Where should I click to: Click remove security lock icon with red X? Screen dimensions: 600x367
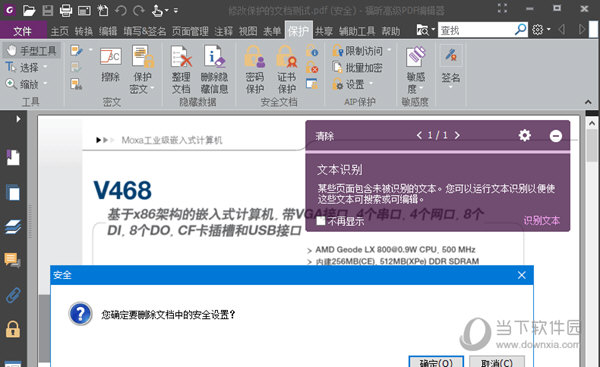click(x=312, y=68)
